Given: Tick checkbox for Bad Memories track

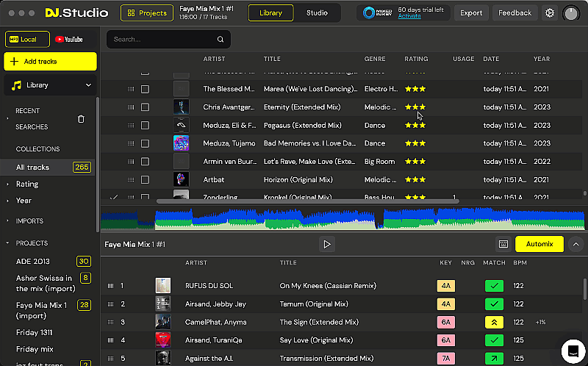Looking at the screenshot, I should (x=145, y=143).
